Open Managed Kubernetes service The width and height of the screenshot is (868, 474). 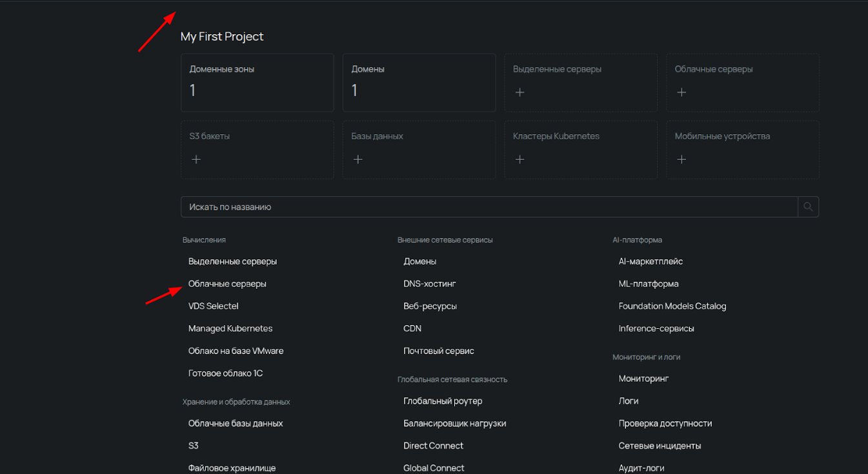click(230, 328)
